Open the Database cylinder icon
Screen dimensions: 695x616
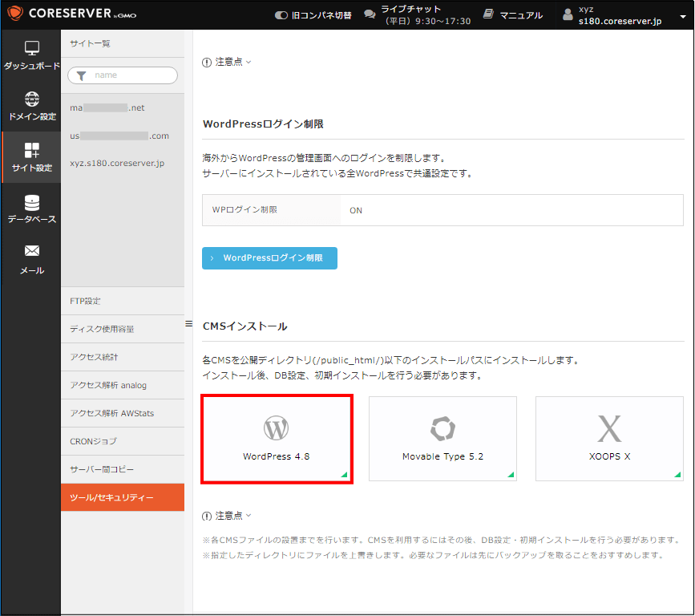coord(31,203)
